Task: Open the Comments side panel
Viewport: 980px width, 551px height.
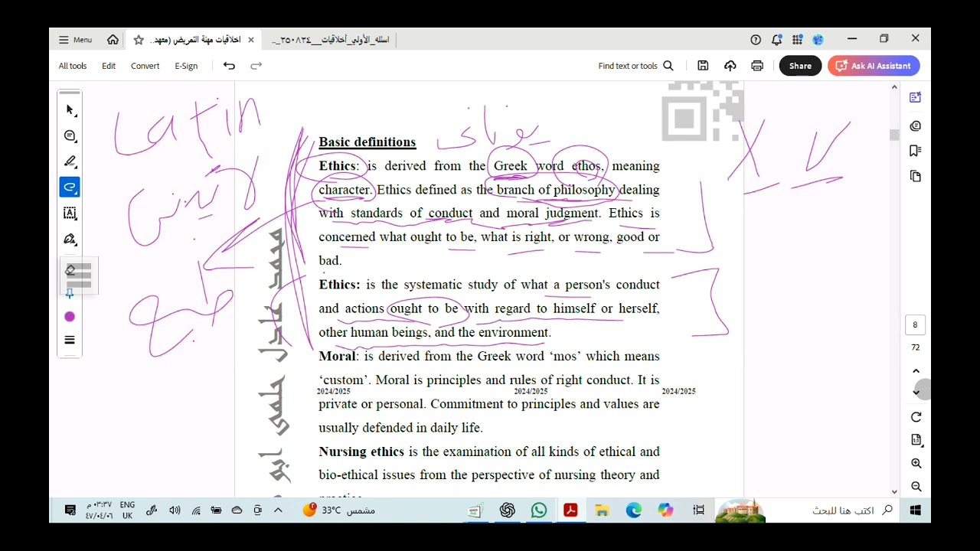Action: 915,126
